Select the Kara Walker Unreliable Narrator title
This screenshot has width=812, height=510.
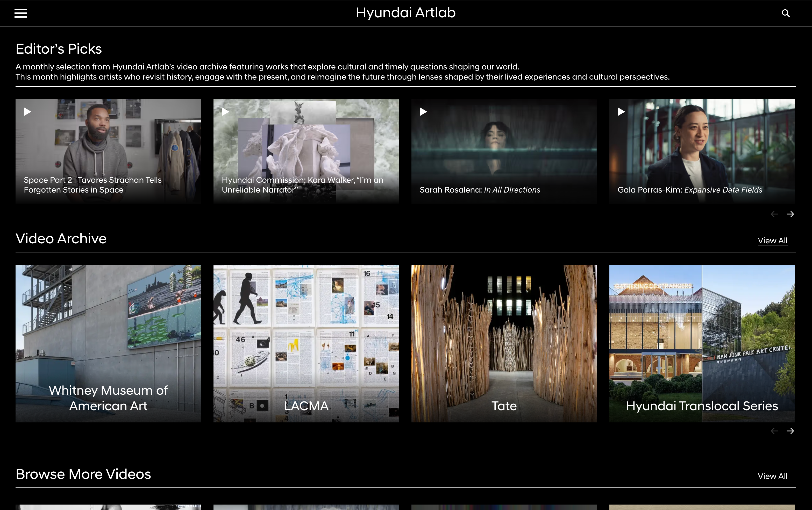[302, 185]
